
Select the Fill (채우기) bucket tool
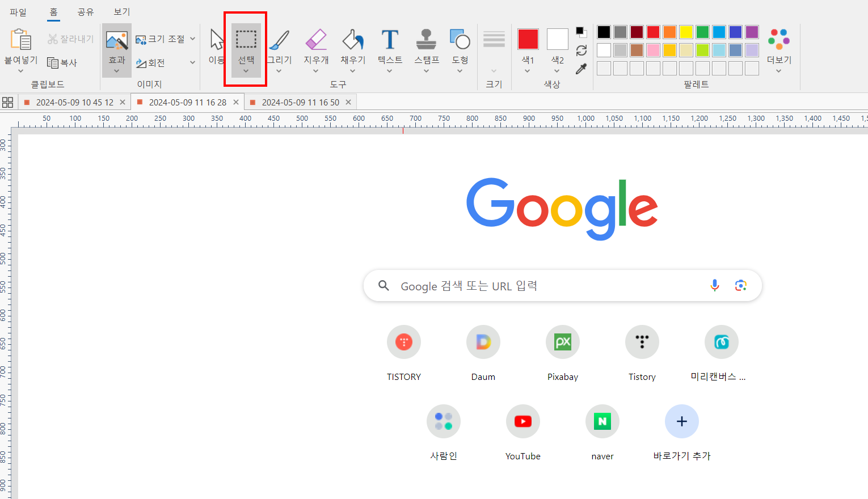(x=353, y=40)
